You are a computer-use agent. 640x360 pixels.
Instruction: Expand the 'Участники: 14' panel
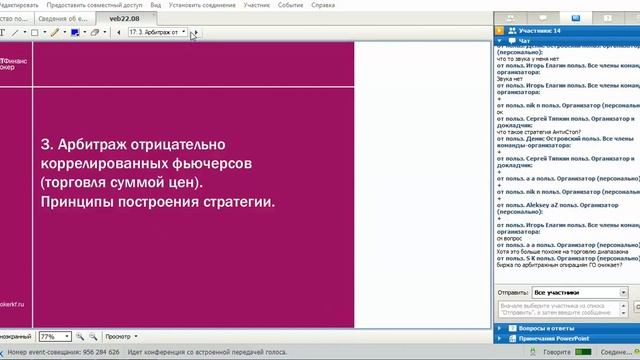[500, 30]
